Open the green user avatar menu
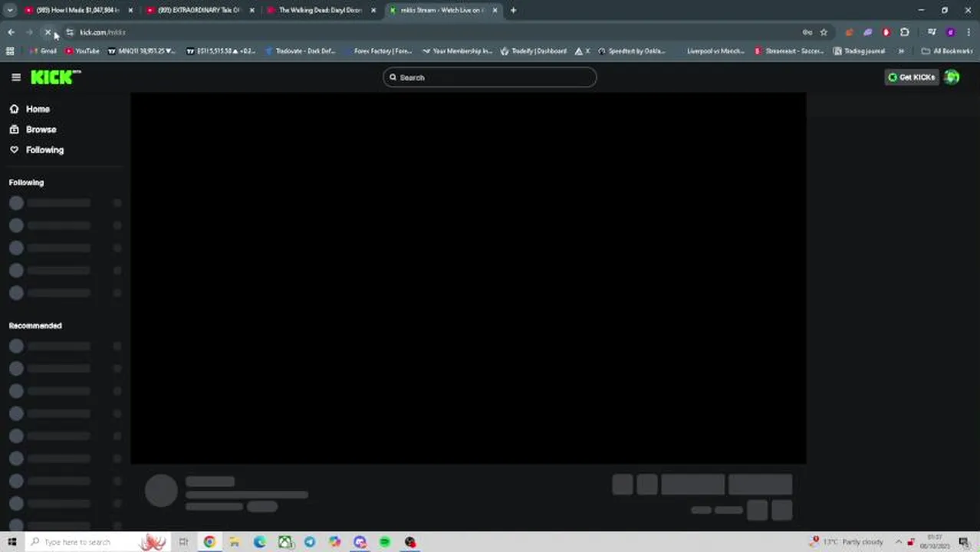980x552 pixels. coord(952,77)
